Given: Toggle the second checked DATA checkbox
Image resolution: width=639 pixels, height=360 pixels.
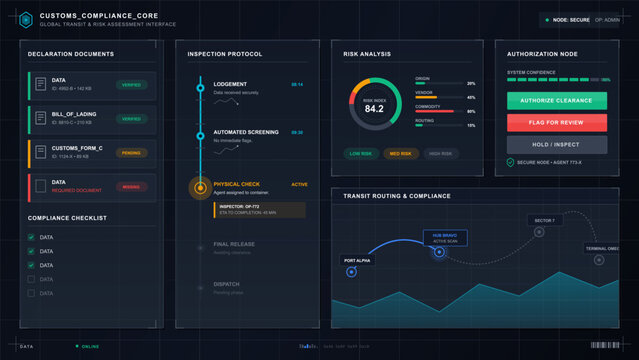Looking at the screenshot, I should [31, 251].
